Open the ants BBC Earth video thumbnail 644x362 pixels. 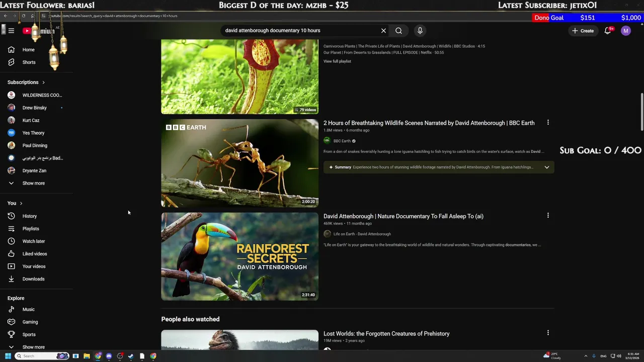click(239, 163)
